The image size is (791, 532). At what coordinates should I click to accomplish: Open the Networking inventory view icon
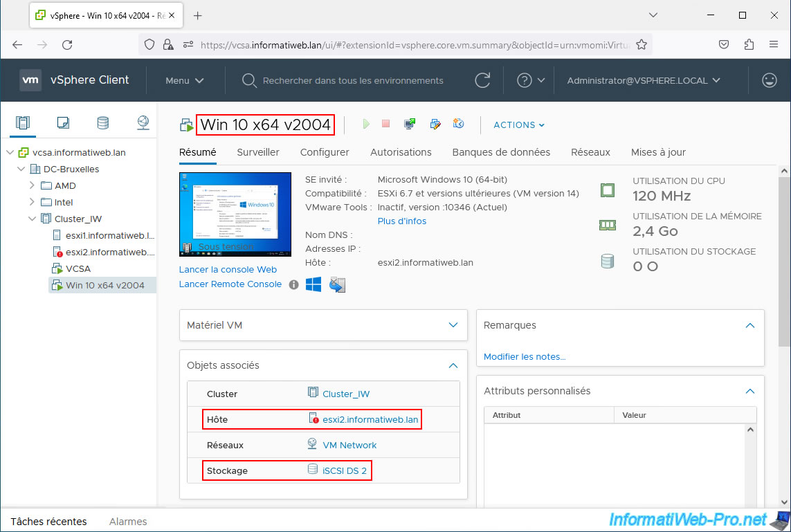(x=143, y=123)
